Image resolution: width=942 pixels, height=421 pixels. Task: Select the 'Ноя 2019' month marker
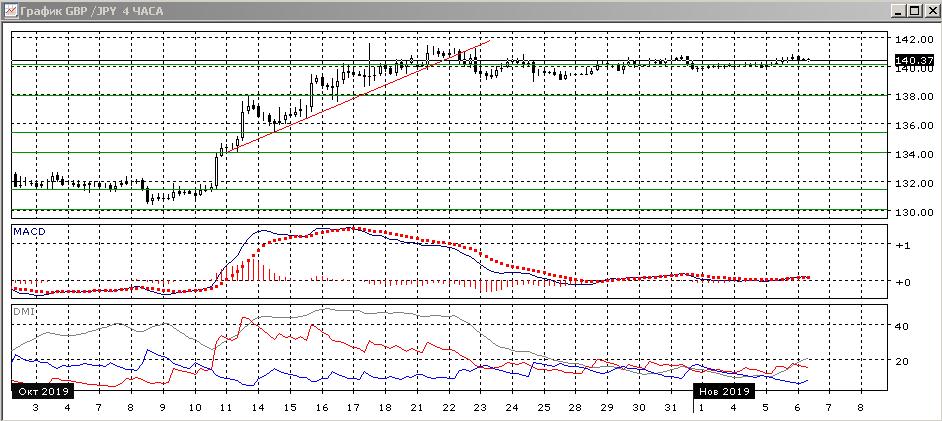(723, 392)
